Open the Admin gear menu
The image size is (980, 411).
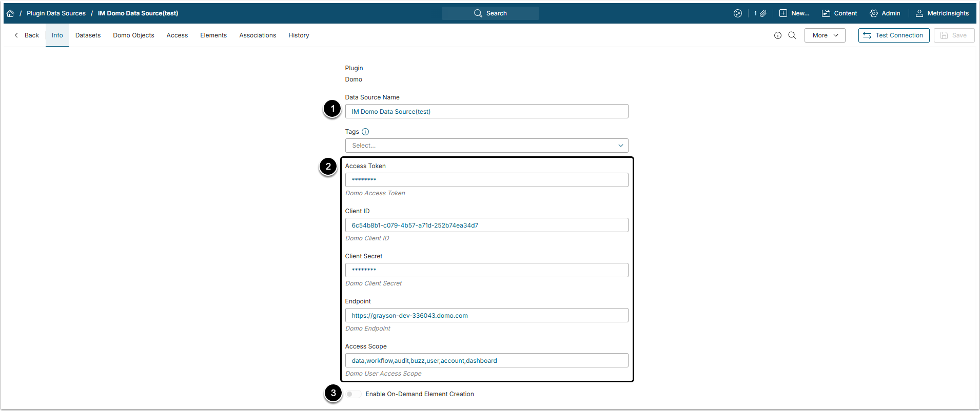point(885,13)
